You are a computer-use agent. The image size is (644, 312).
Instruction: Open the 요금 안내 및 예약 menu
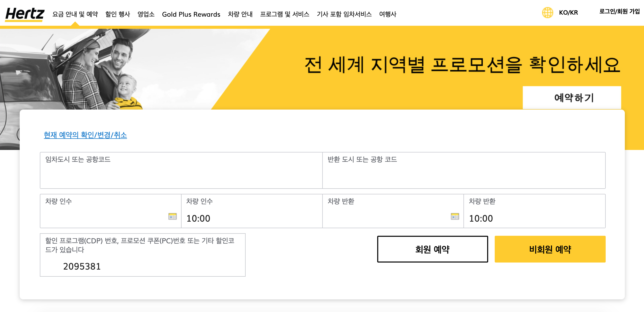click(75, 14)
